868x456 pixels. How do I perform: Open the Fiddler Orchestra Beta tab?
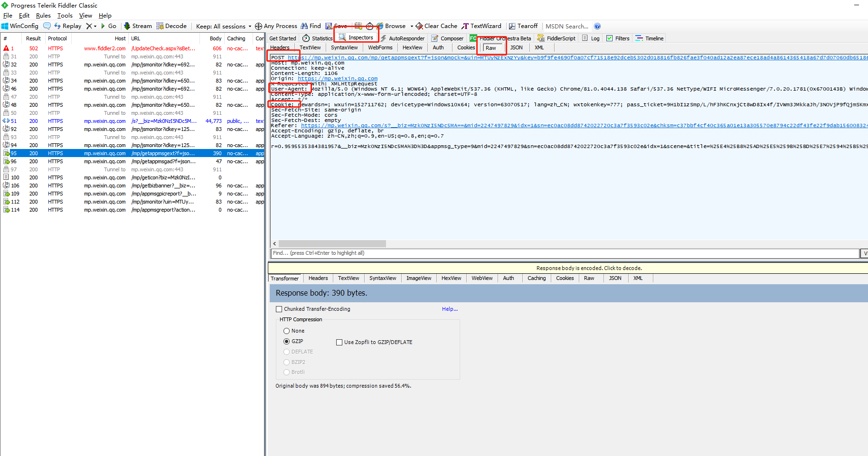coord(500,38)
